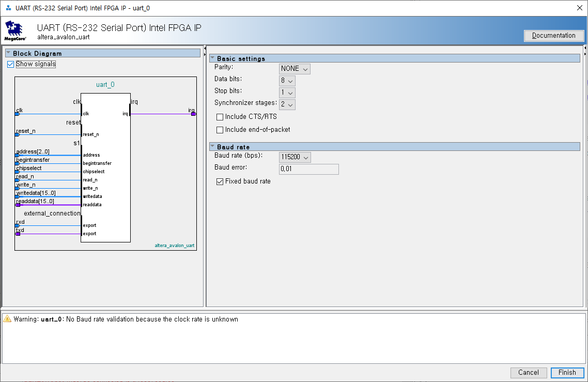
Task: Open Synchronizer stages dropdown
Action: click(287, 104)
